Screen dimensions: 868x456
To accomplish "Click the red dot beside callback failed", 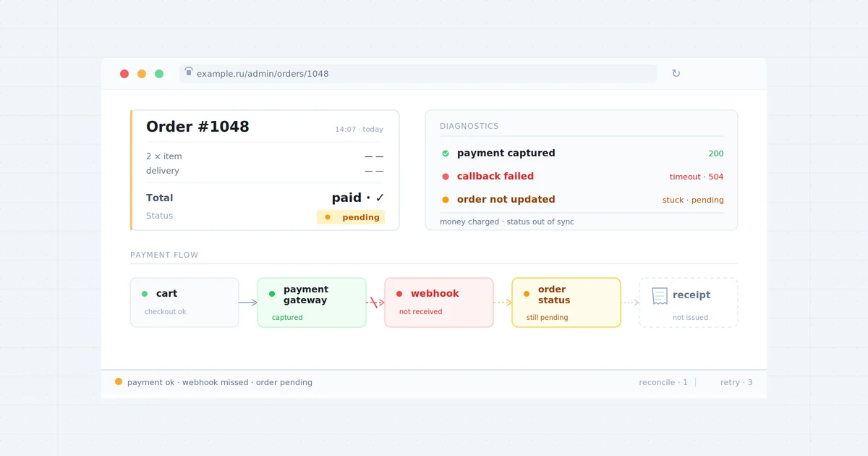I will 446,177.
